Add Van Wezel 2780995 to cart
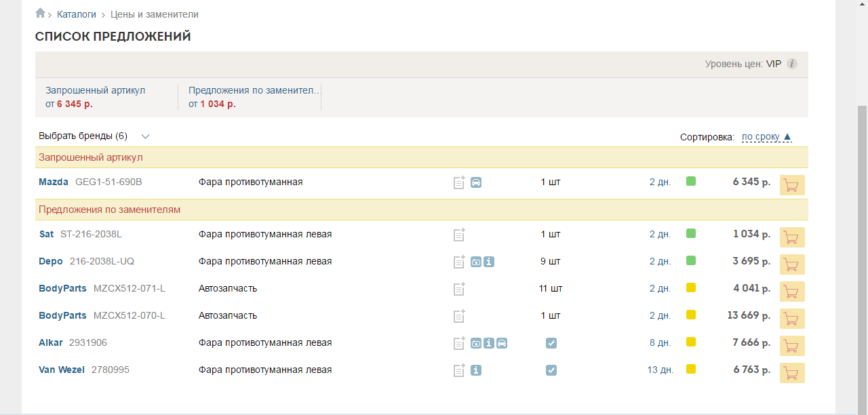Image resolution: width=868 pixels, height=415 pixels. (x=792, y=373)
